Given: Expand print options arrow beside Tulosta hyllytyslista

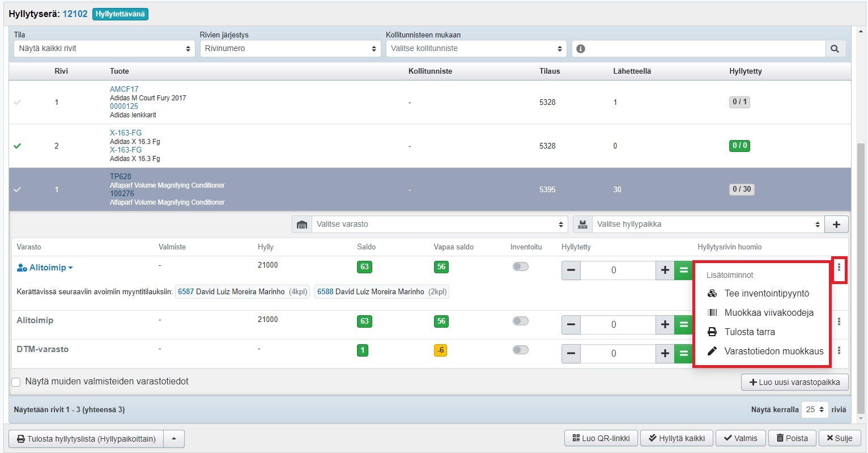Looking at the screenshot, I should (174, 439).
